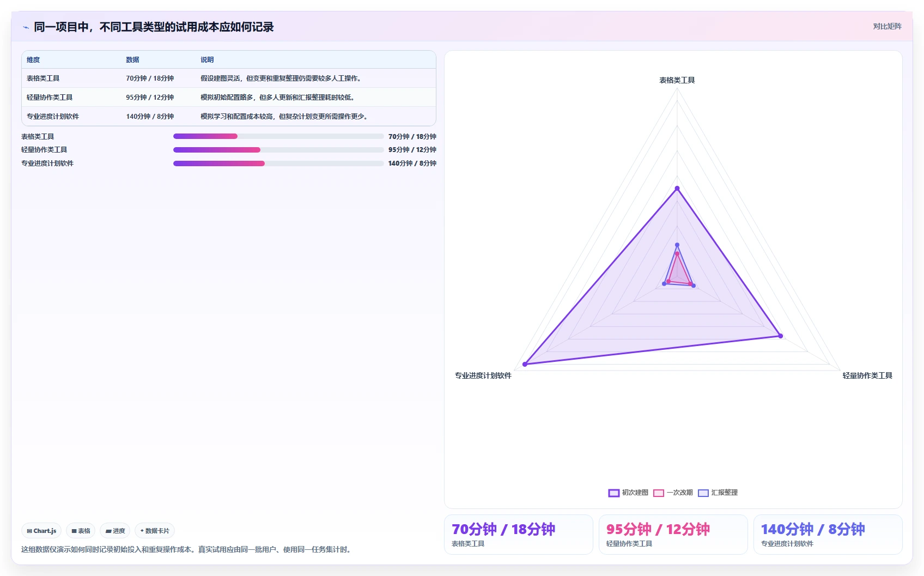The width and height of the screenshot is (924, 576).
Task: Click the 表格类工具 progress bar
Action: 278,136
